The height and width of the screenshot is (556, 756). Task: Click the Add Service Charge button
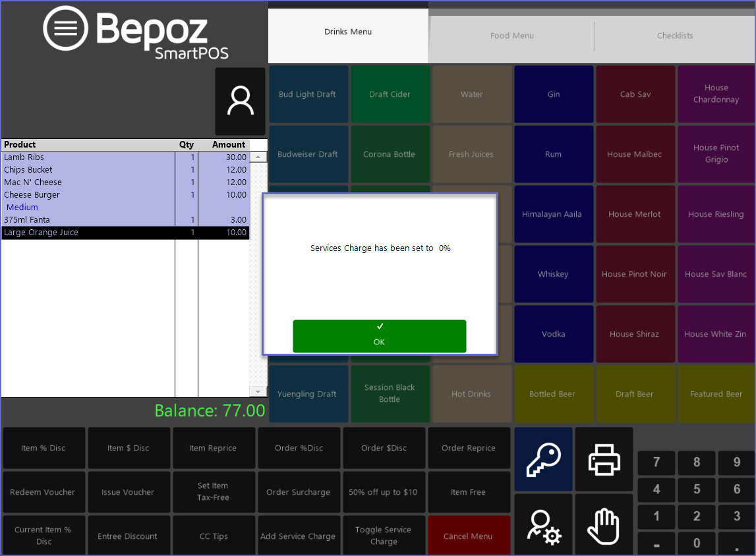tap(298, 536)
